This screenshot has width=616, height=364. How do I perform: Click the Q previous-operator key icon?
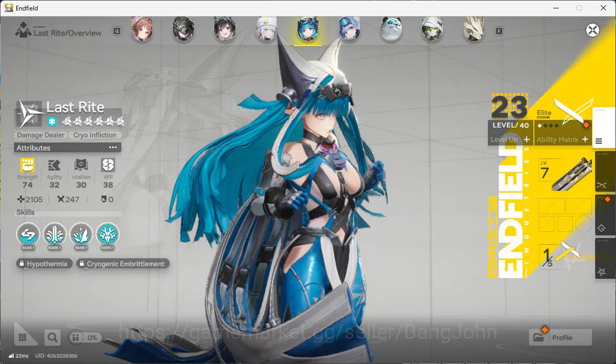coord(117,31)
